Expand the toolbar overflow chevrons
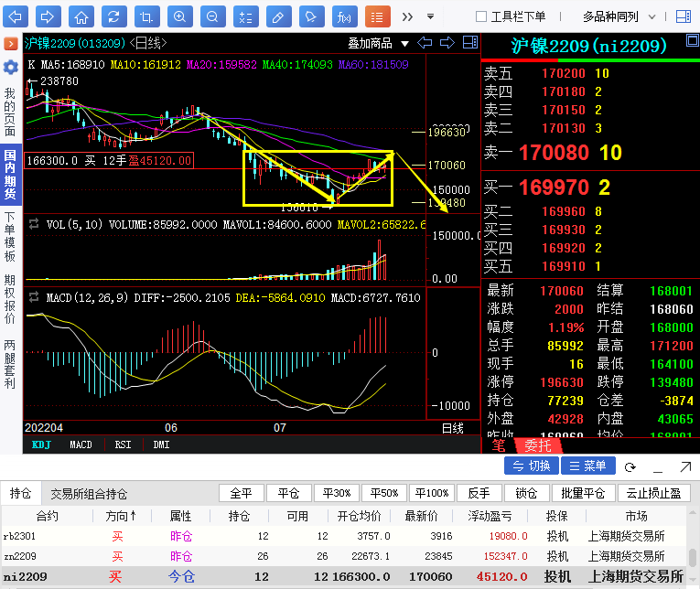Screen dimensions: 700x589 point(407,16)
